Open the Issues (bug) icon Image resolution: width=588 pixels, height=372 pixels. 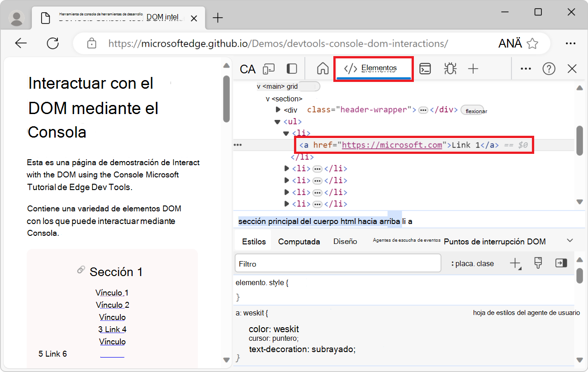pos(449,68)
